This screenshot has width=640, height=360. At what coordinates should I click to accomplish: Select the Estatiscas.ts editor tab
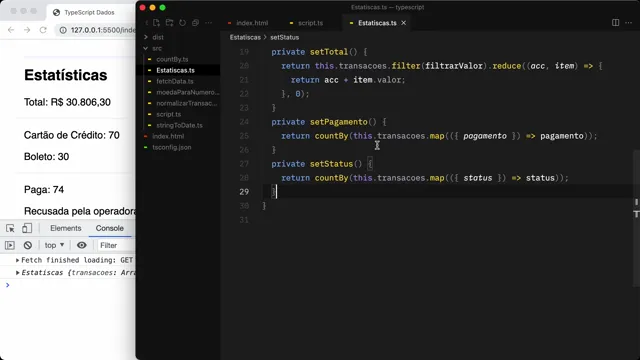pyautogui.click(x=377, y=23)
